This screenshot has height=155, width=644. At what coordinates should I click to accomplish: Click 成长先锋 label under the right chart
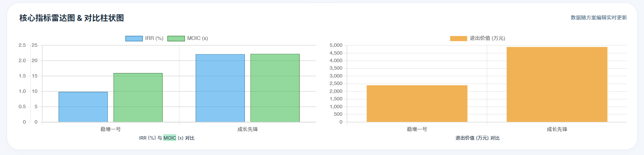tap(557, 129)
